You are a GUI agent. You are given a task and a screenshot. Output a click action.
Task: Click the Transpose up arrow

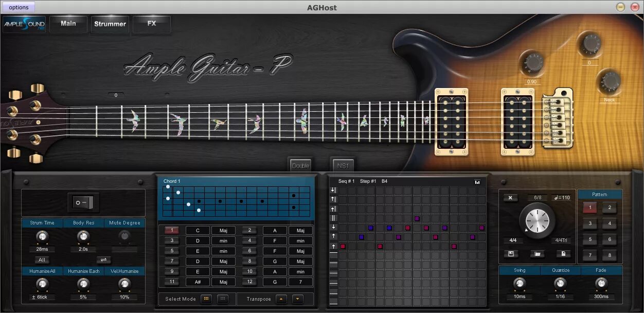point(281,299)
